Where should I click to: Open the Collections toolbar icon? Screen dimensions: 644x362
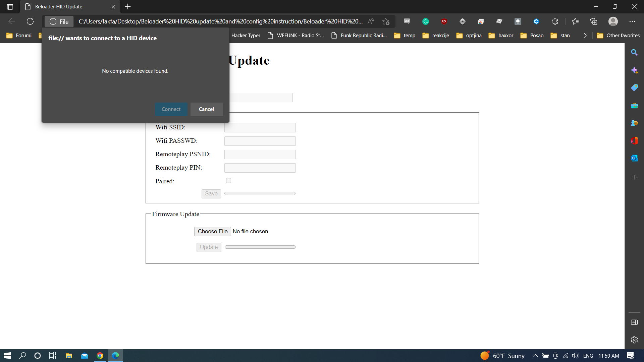[594, 21]
